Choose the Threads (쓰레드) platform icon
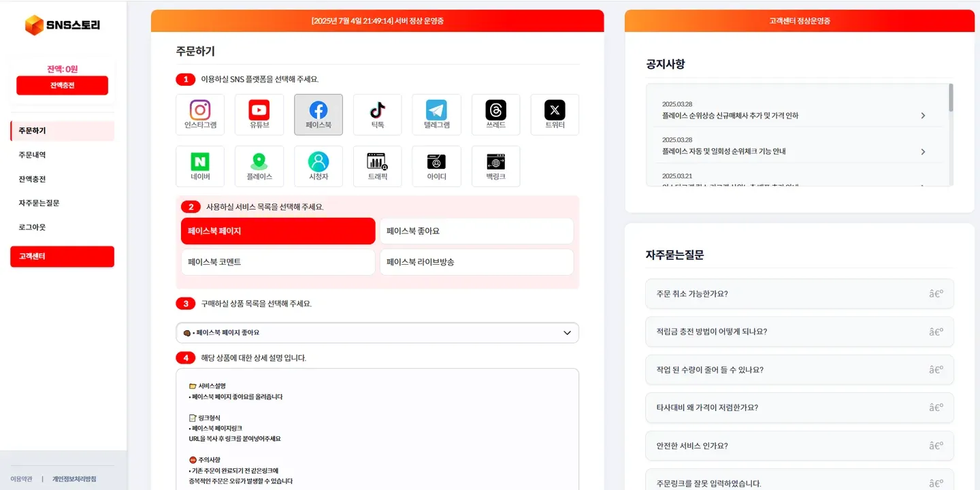 pos(496,114)
